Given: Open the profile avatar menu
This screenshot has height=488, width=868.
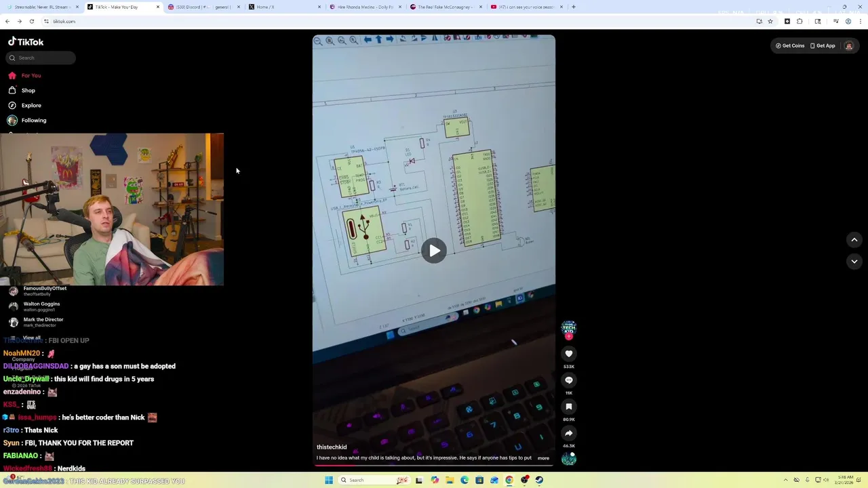Looking at the screenshot, I should click(849, 45).
